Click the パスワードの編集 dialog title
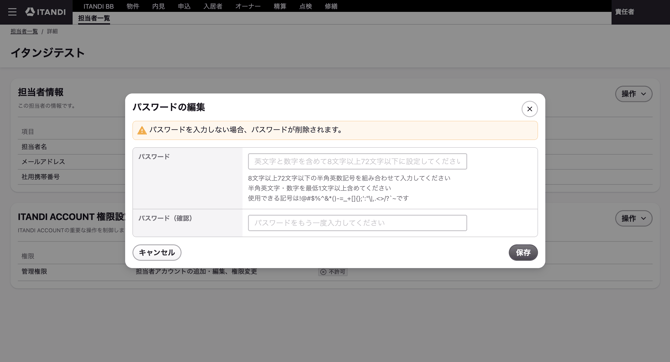 [x=169, y=107]
